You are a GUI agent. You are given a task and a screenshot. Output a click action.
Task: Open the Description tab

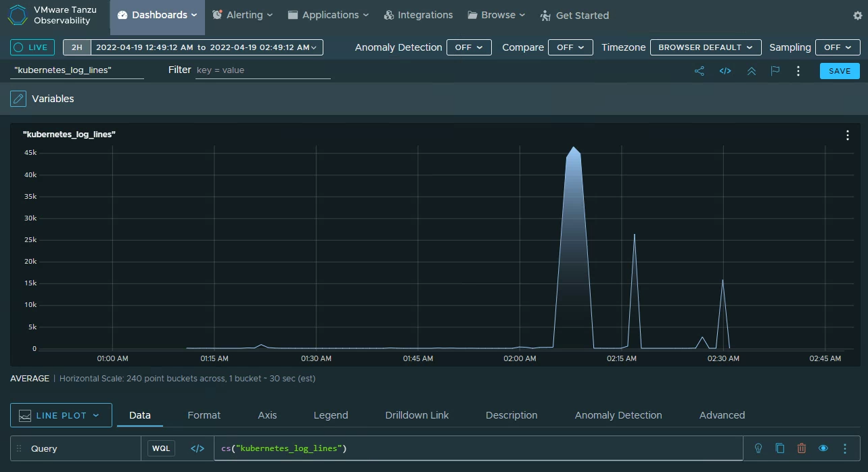coord(511,415)
